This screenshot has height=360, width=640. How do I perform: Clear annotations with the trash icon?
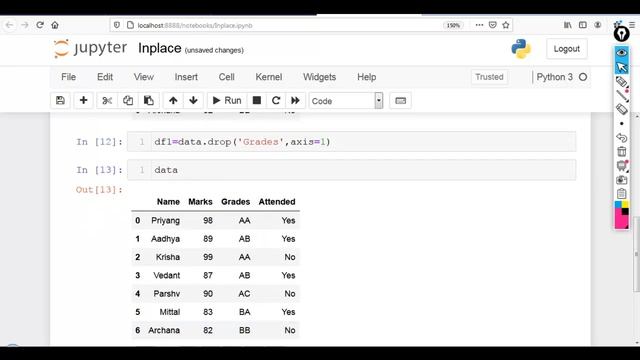click(622, 151)
